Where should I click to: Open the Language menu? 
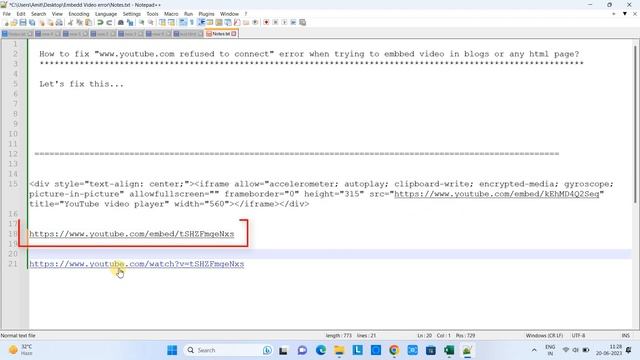click(x=106, y=14)
